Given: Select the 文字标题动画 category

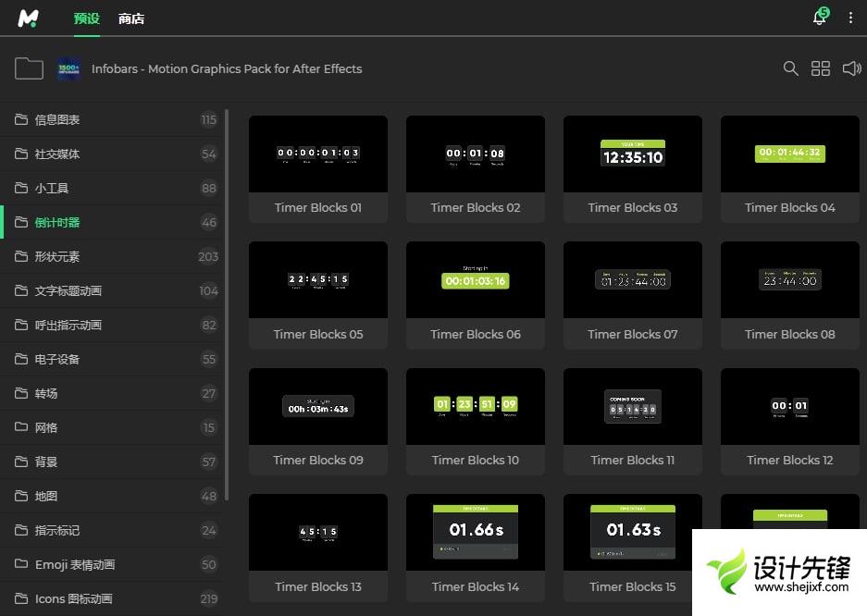Looking at the screenshot, I should click(x=68, y=290).
